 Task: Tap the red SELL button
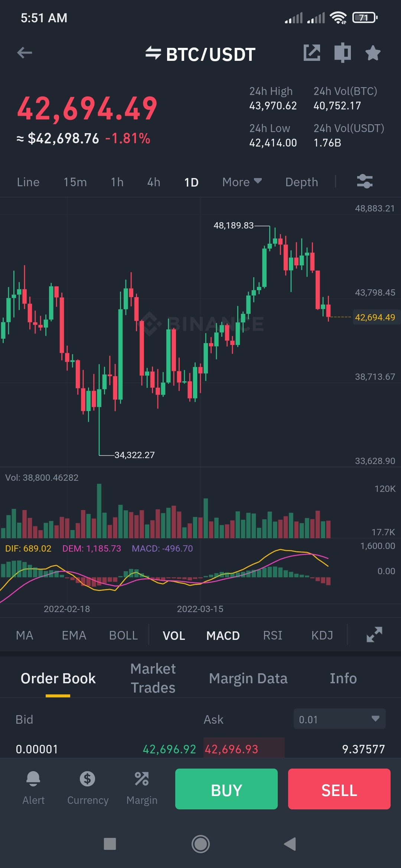[x=339, y=789]
